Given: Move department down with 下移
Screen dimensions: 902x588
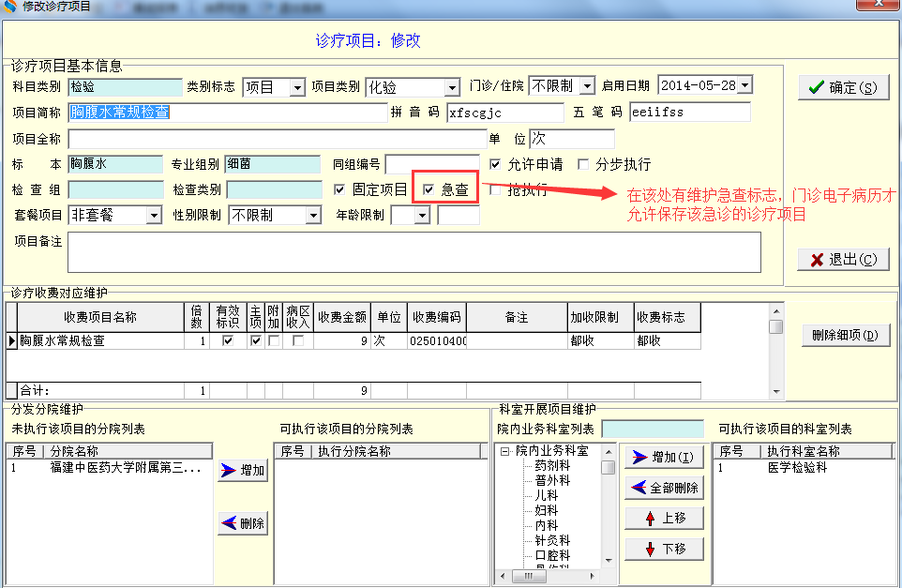Looking at the screenshot, I should (664, 549).
